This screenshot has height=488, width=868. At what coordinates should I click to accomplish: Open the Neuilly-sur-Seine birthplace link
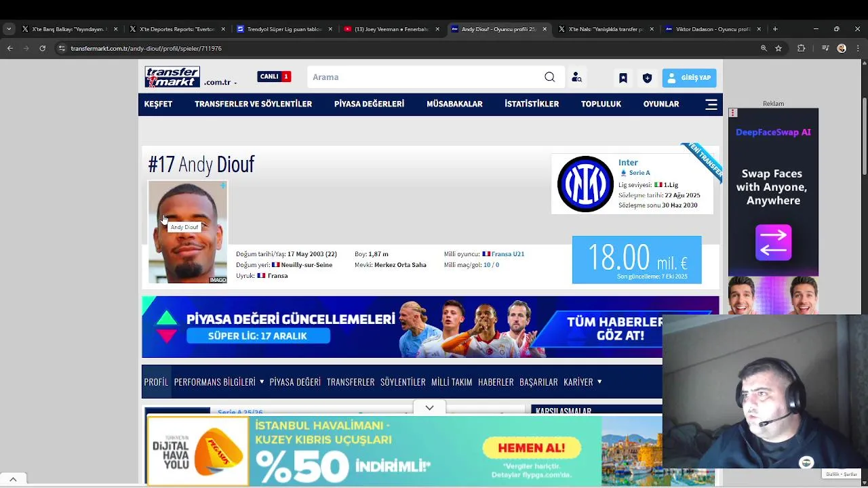[x=306, y=265]
